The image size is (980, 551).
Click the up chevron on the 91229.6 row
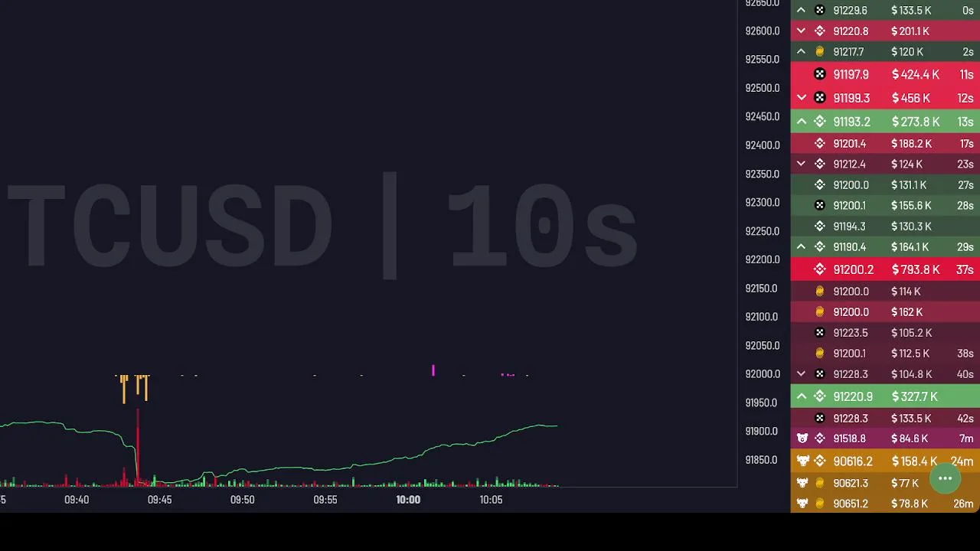click(801, 11)
